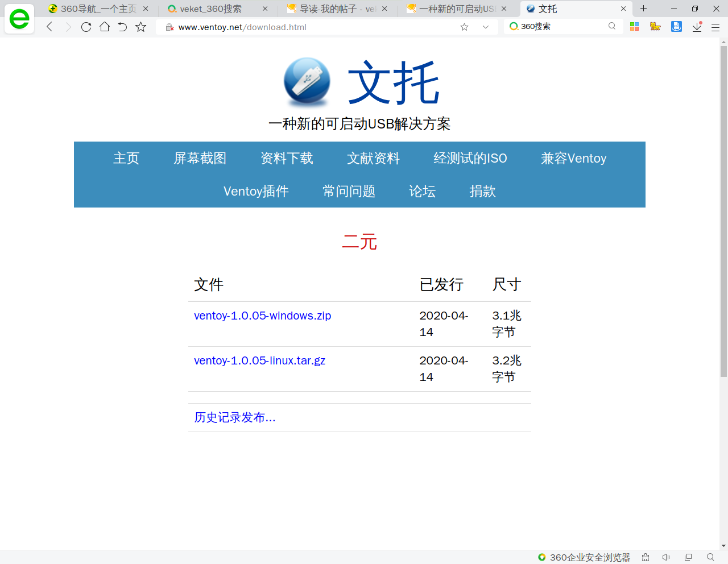This screenshot has height=564, width=728.
Task: Close the active 文托 tab
Action: 623,9
